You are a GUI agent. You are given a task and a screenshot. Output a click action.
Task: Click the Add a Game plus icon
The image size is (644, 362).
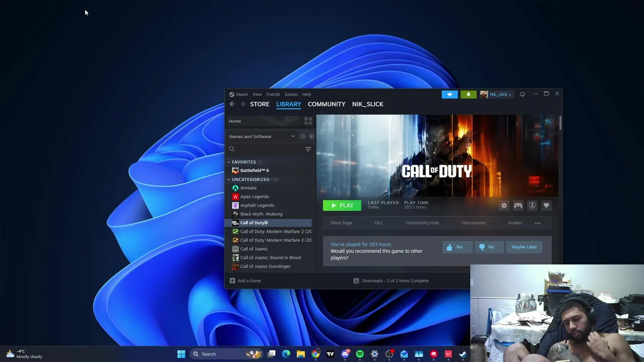point(232,281)
